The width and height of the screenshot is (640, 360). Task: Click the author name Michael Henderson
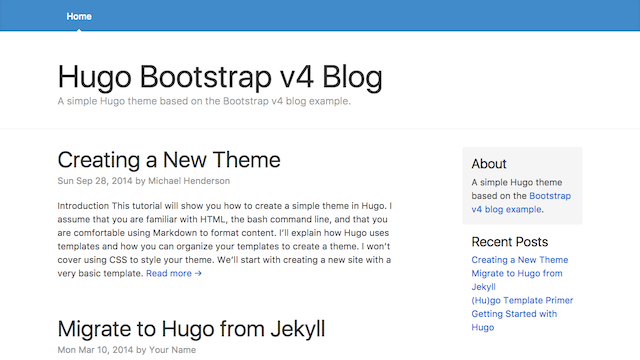tap(189, 181)
